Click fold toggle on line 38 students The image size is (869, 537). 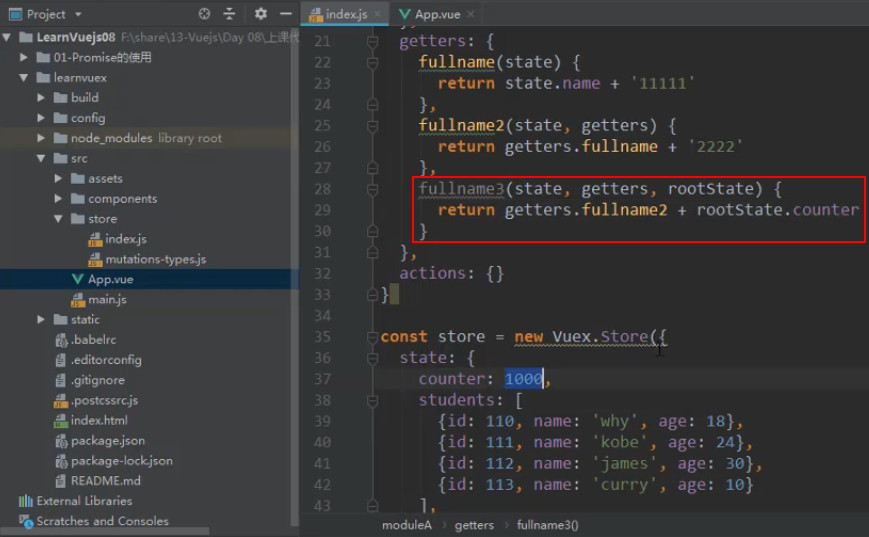click(372, 400)
